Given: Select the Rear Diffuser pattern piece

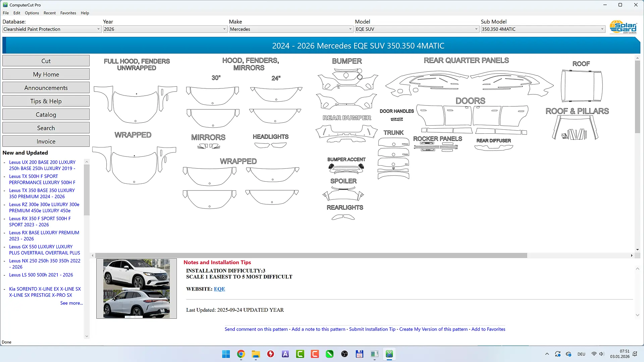Looking at the screenshot, I should point(494,147).
